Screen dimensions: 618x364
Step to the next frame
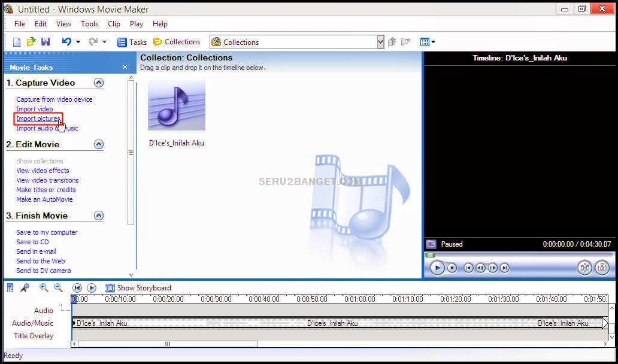pyautogui.click(x=493, y=268)
